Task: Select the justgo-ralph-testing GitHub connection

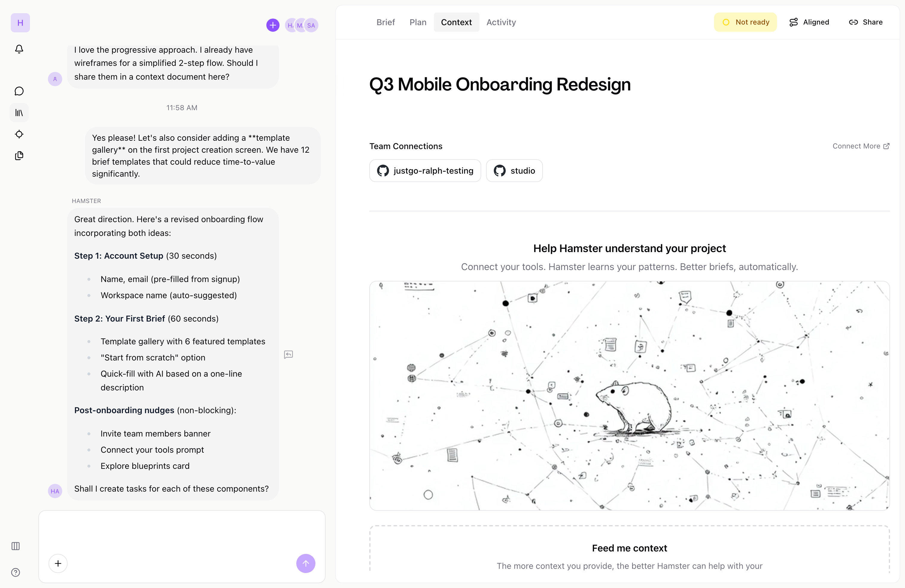Action: pos(425,171)
